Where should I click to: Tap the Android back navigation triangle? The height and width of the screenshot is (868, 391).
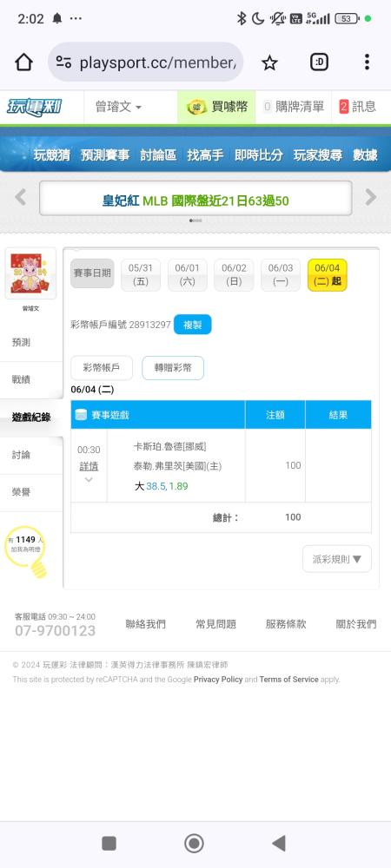click(279, 843)
